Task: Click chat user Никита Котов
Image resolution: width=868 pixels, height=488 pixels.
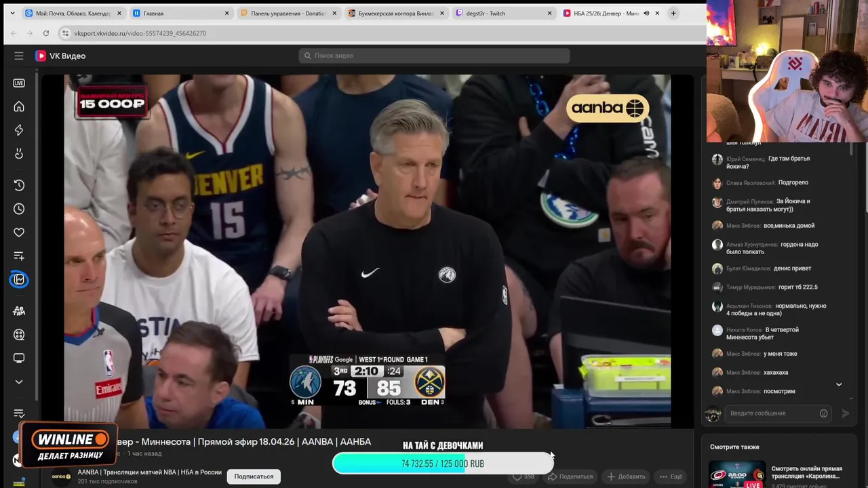Action: (x=744, y=329)
